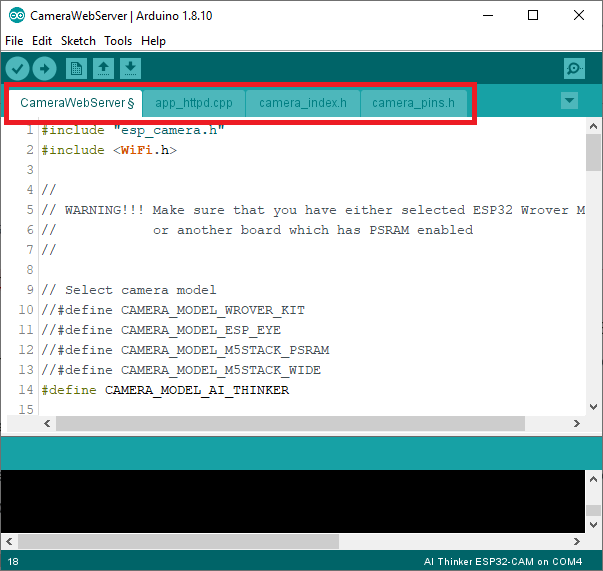
Task: Click the editor scroll right arrow
Action: coord(576,423)
